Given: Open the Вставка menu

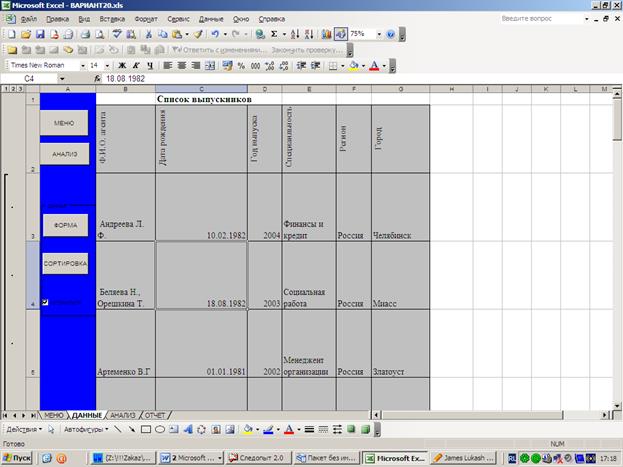Looking at the screenshot, I should click(x=112, y=19).
